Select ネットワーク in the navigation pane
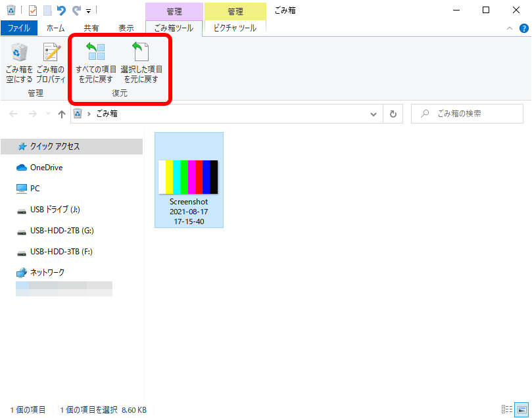The height and width of the screenshot is (418, 532). 40,273
